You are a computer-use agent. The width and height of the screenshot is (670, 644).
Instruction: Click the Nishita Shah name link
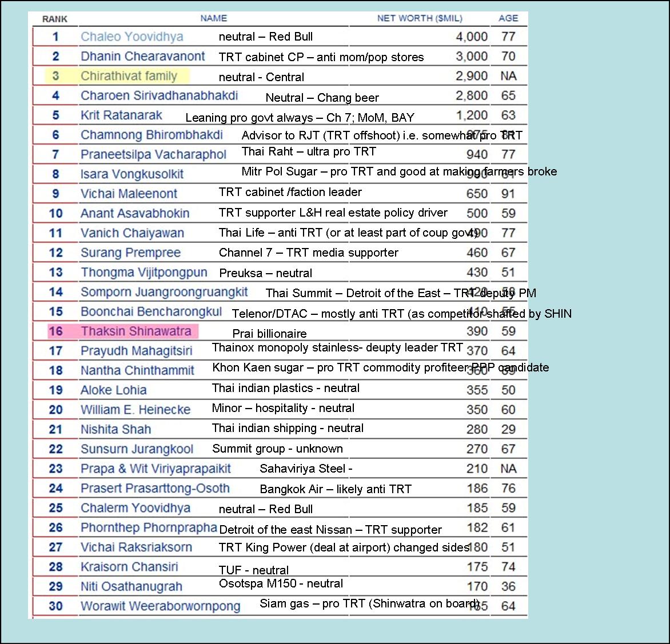tap(116, 430)
